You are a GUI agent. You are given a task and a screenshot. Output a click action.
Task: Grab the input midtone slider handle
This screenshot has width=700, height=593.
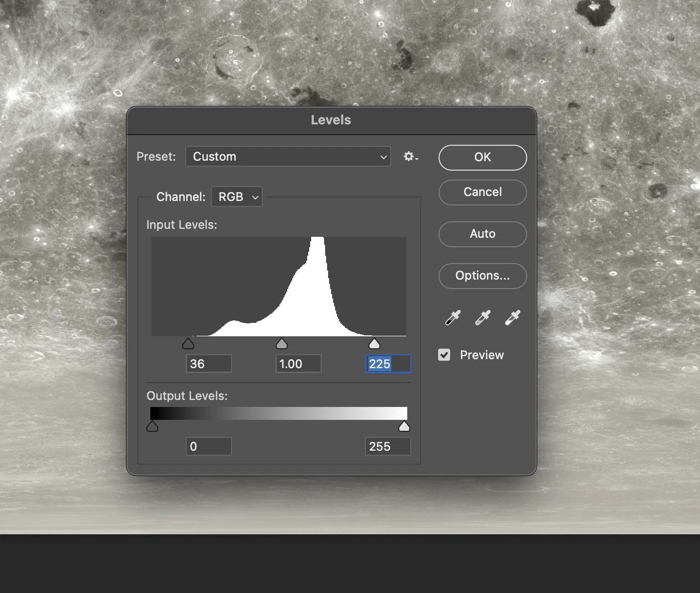[282, 344]
